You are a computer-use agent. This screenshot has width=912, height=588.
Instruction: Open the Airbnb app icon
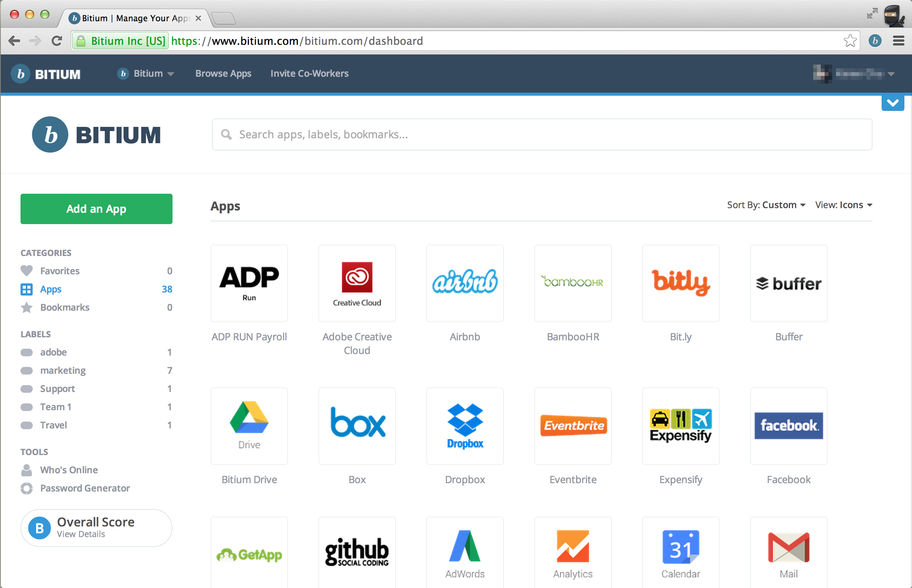(x=465, y=283)
